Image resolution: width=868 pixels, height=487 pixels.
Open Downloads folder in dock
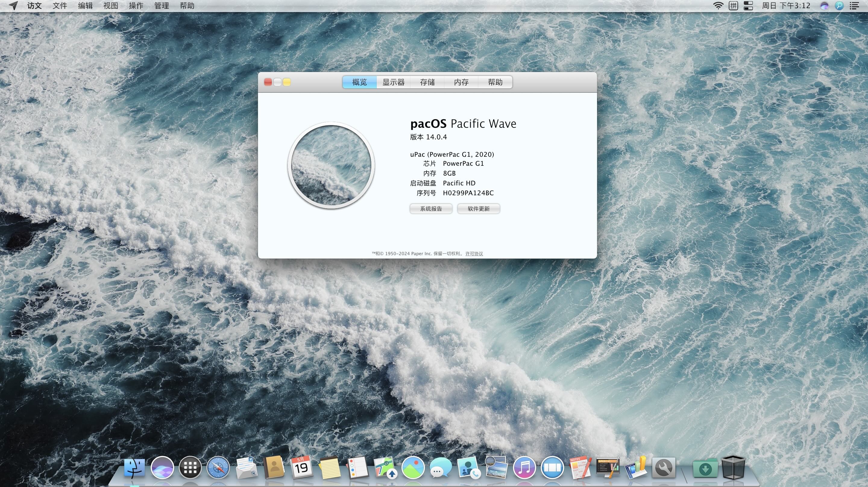705,468
